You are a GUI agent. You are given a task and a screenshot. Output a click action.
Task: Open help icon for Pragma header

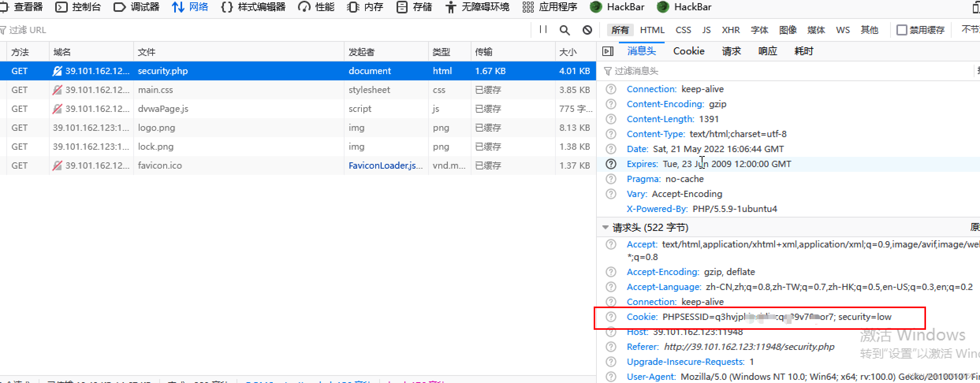(611, 179)
